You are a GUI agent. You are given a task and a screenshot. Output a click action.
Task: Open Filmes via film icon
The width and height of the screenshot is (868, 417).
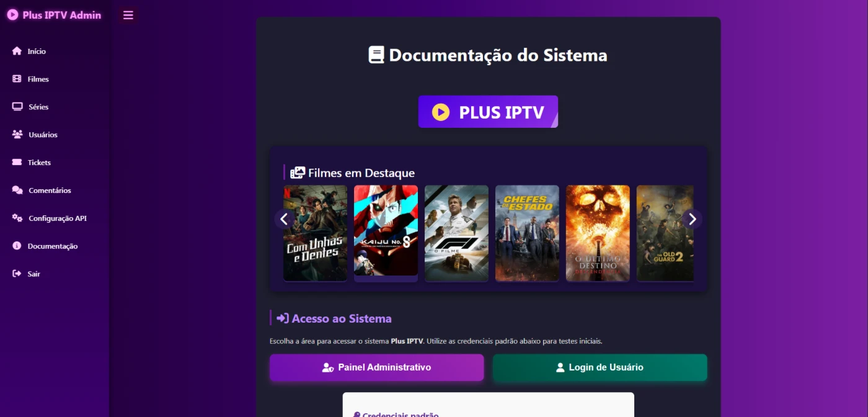click(17, 79)
